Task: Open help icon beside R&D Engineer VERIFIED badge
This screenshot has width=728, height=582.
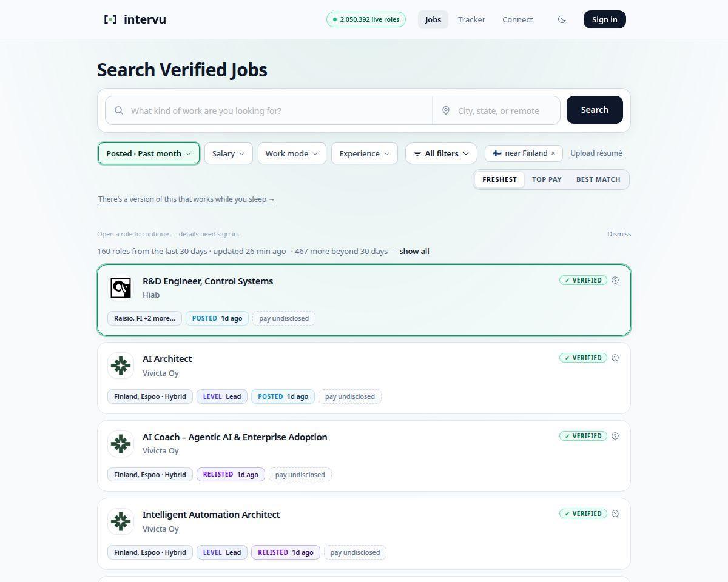Action: 615,280
